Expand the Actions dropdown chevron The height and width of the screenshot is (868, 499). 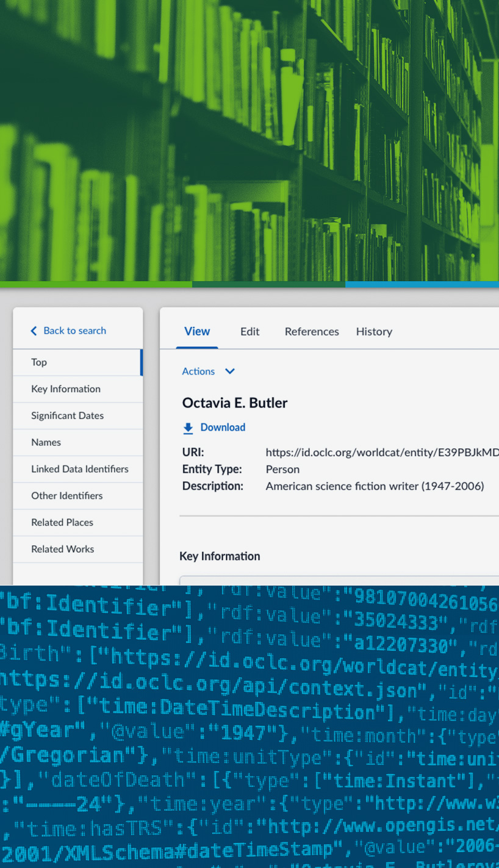click(x=230, y=371)
